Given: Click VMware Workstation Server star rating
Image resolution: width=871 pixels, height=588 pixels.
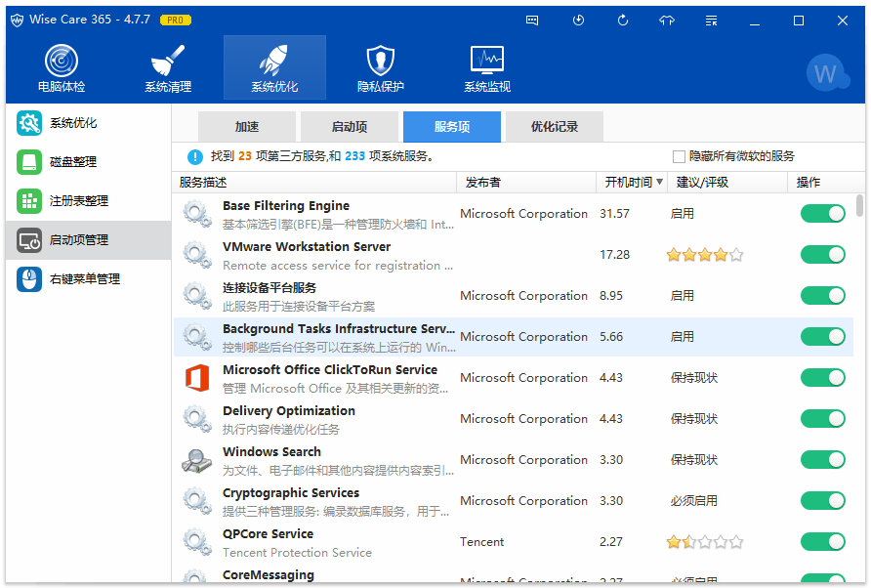Looking at the screenshot, I should [x=705, y=255].
